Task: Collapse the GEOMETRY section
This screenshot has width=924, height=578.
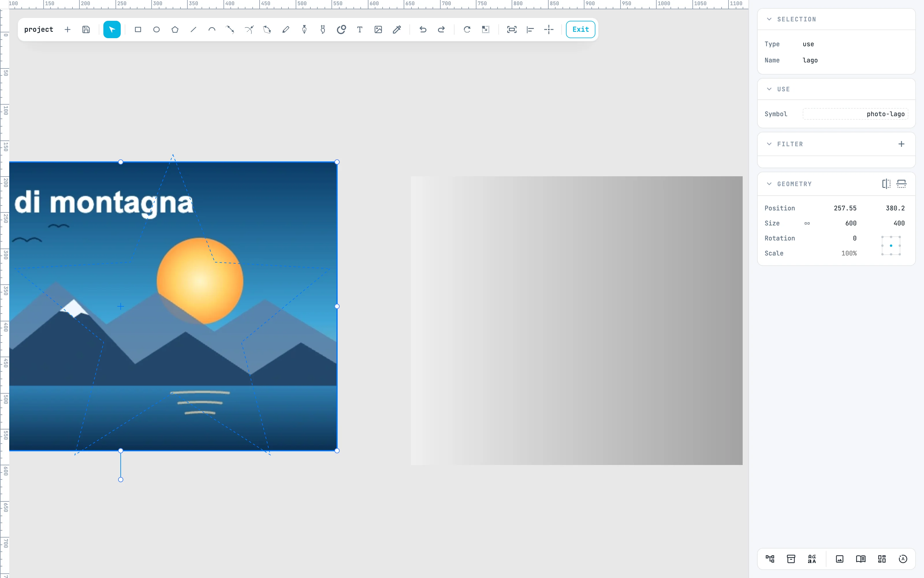Action: (769, 184)
